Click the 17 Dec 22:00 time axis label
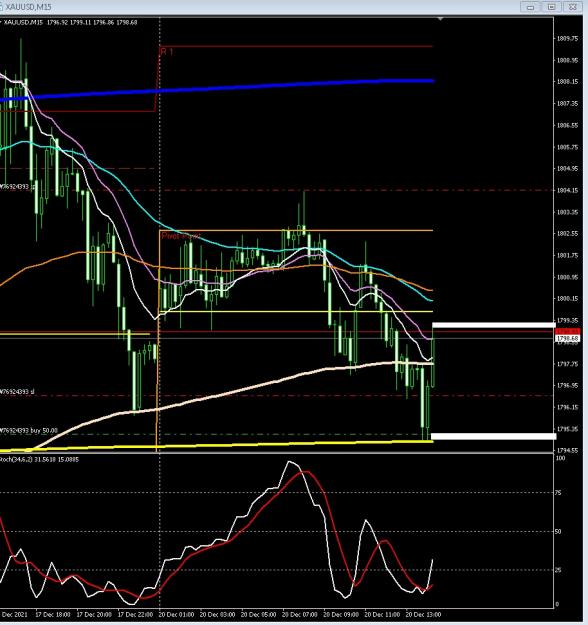588x625 pixels. 134,615
